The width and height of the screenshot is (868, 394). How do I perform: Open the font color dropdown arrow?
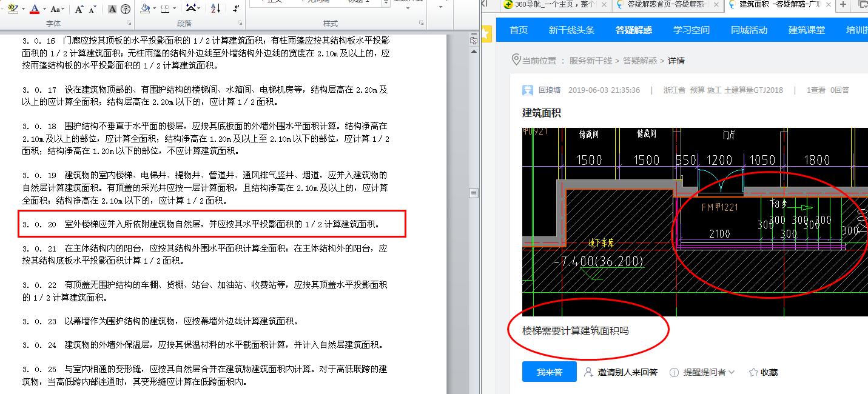tap(44, 9)
